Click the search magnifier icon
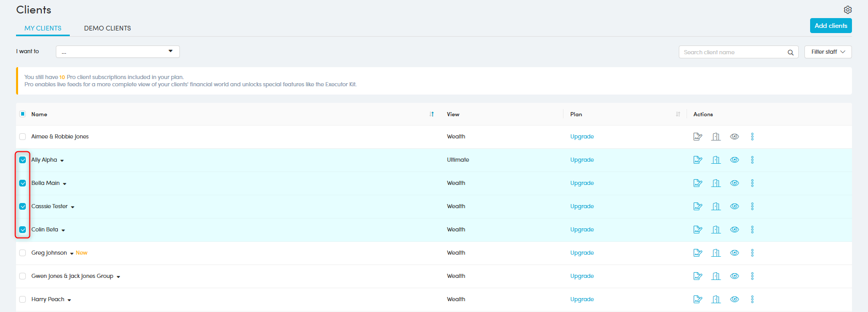The height and width of the screenshot is (312, 868). (x=790, y=52)
